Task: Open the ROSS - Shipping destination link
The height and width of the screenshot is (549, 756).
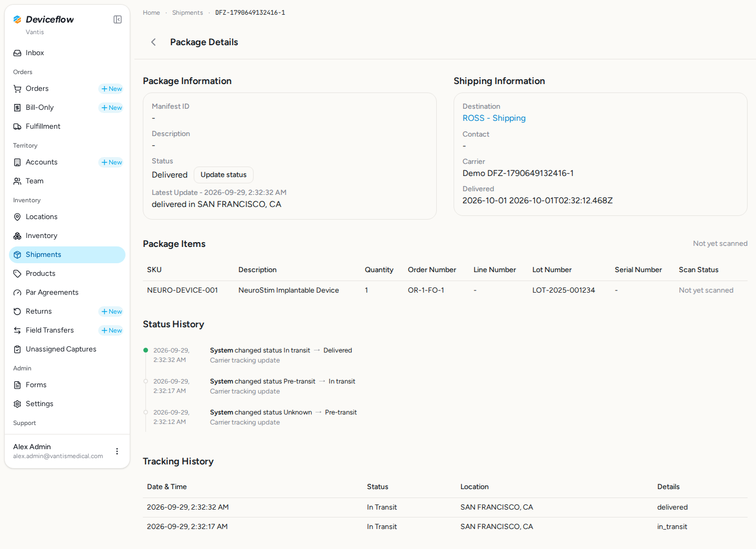Action: tap(494, 118)
